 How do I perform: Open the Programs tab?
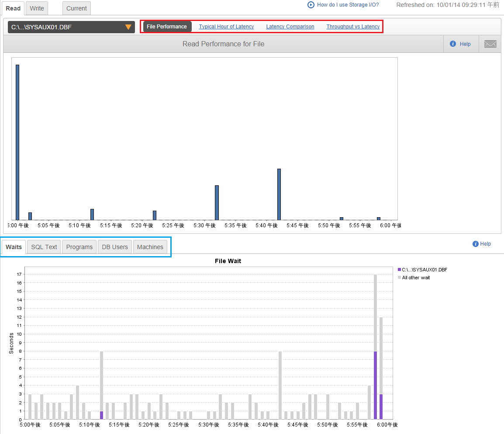click(x=79, y=247)
